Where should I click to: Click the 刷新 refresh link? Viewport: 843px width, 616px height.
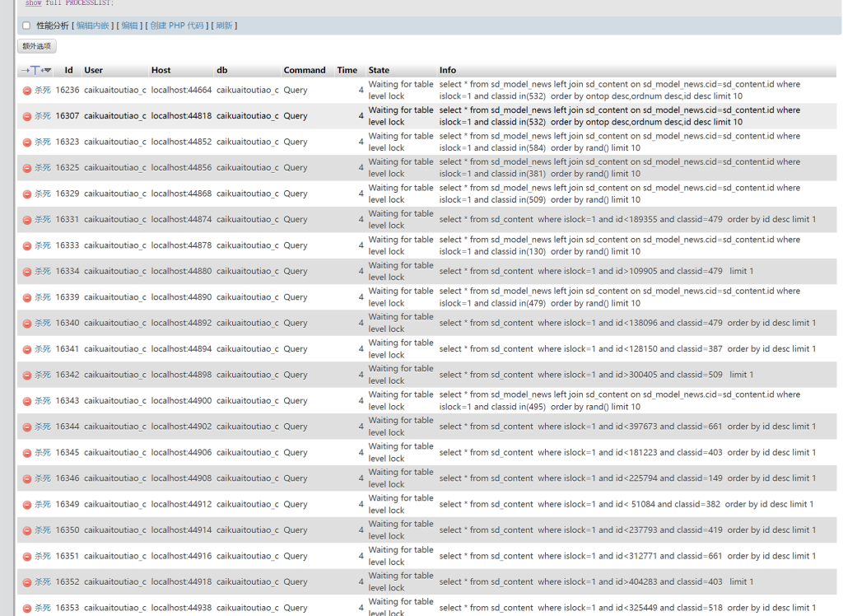tap(224, 26)
